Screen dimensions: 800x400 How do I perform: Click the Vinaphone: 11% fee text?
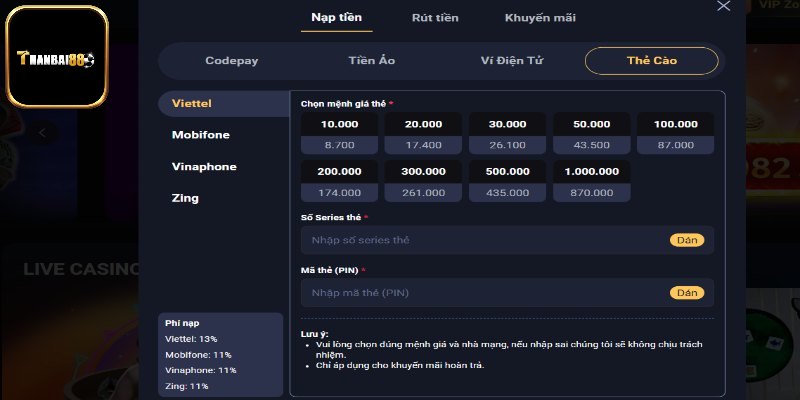pos(201,370)
